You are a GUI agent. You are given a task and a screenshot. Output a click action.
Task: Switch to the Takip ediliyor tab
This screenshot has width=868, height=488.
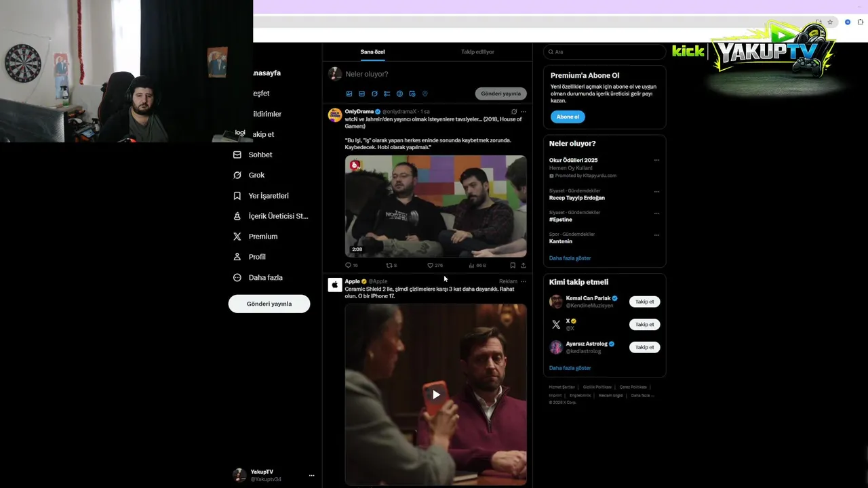[478, 52]
